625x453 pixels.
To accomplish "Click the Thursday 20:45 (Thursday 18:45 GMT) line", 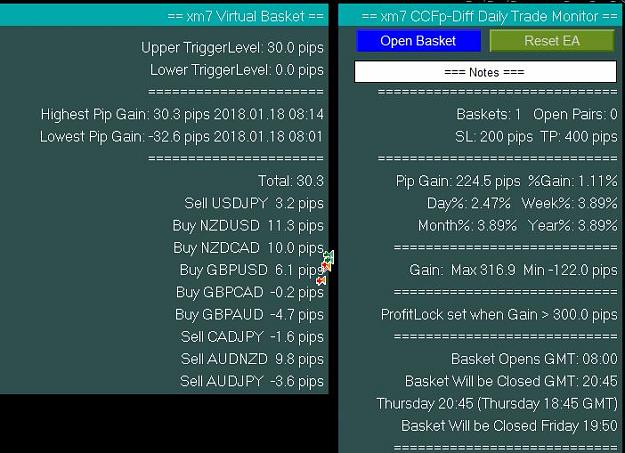I will (x=497, y=404).
